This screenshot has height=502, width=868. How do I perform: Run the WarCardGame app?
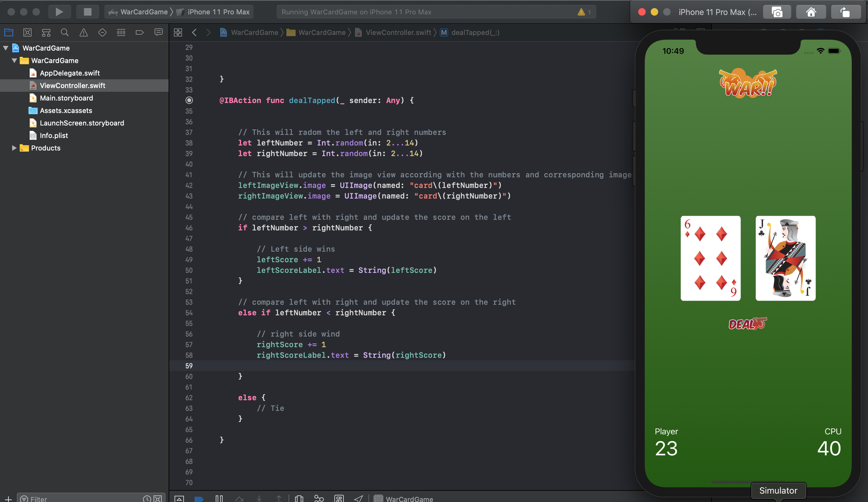[59, 12]
